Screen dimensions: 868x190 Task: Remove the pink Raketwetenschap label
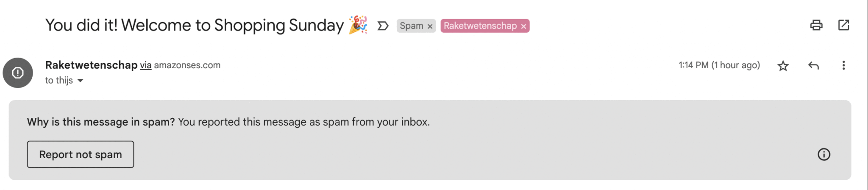tap(523, 26)
